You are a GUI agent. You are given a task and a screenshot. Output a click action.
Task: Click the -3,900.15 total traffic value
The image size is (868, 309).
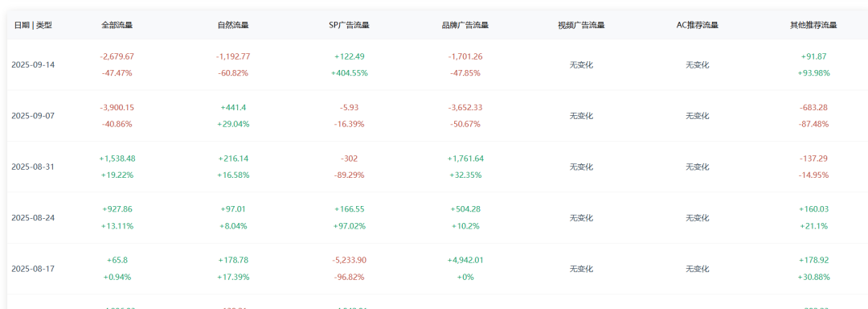[x=117, y=108]
